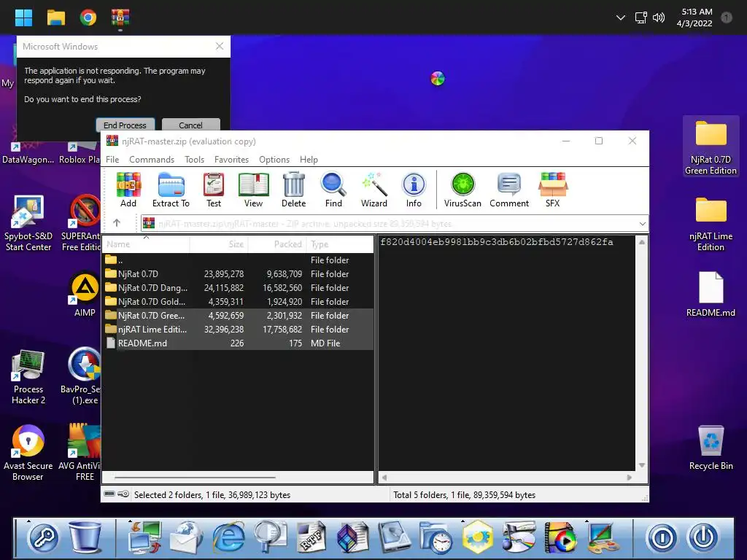Click the power button on the bottom dock

click(x=703, y=538)
